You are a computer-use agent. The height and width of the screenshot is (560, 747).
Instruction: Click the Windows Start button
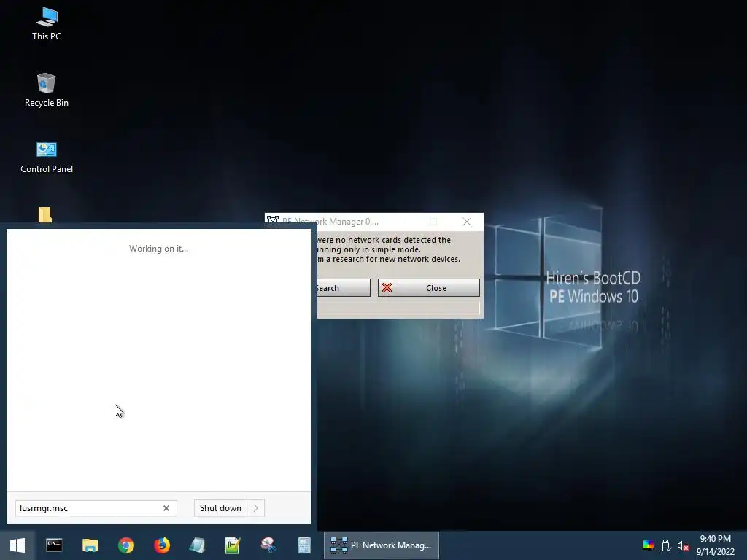[x=18, y=545]
